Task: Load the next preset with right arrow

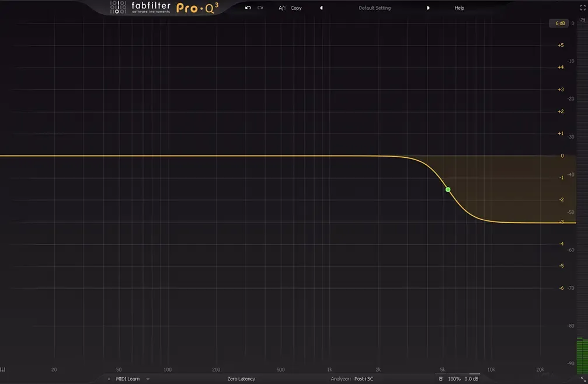Action: click(428, 8)
